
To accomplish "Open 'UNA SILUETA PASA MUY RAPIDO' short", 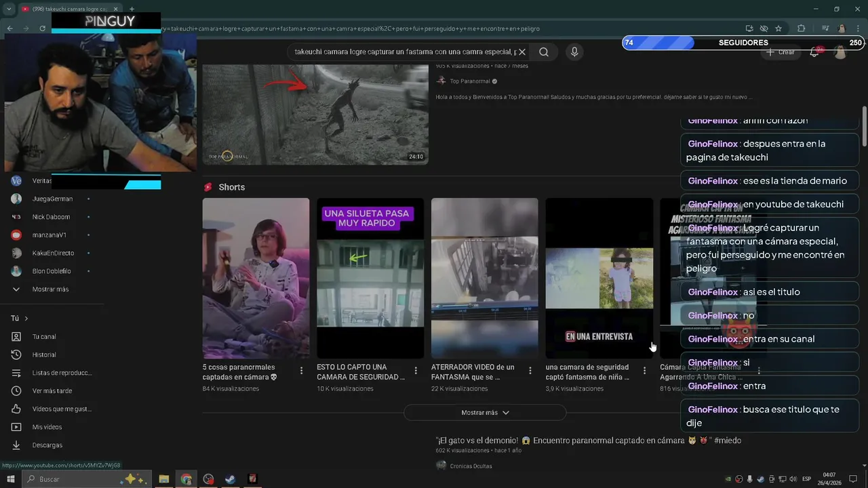I will (370, 278).
